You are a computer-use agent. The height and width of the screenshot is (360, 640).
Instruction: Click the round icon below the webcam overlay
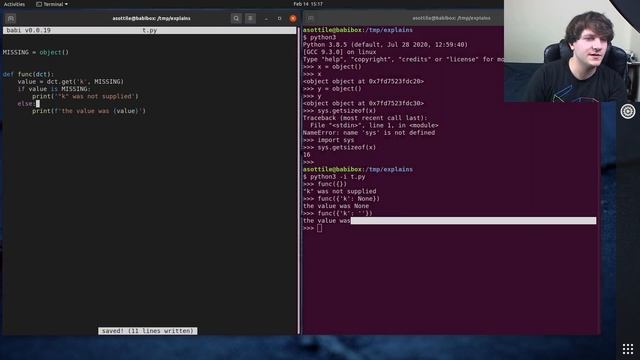coord(628,111)
